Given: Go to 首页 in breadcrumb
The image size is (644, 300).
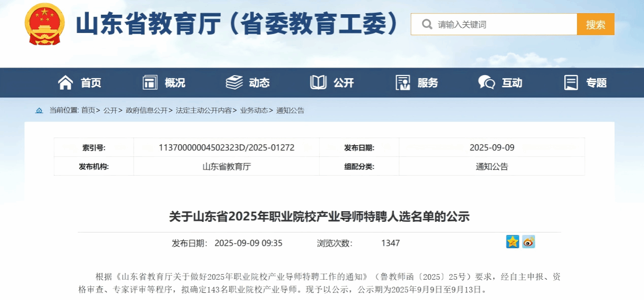Looking at the screenshot, I should click(x=88, y=110).
